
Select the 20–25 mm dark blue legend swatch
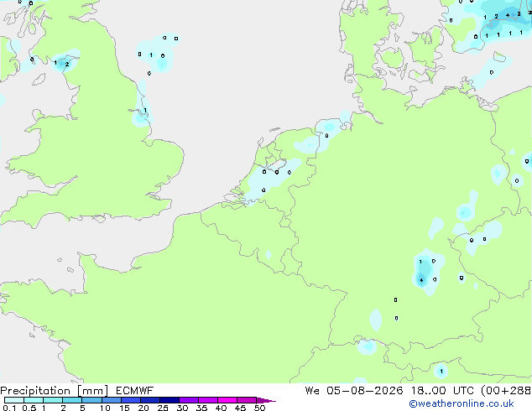coord(150,400)
